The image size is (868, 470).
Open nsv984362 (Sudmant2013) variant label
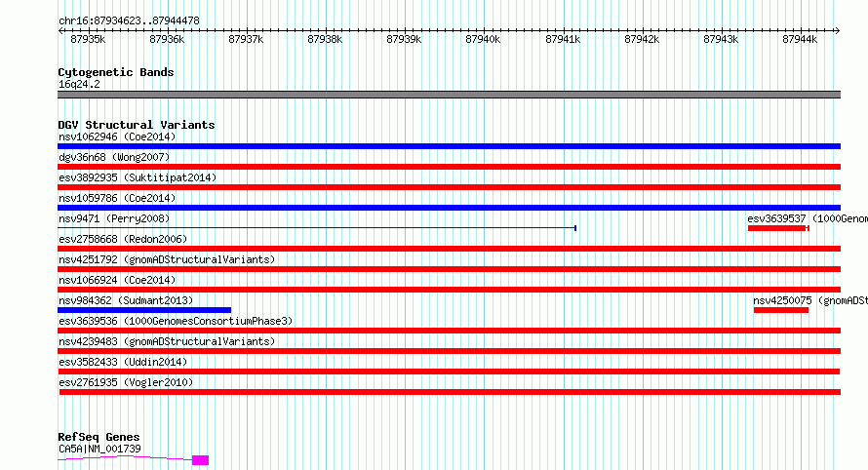tap(126, 300)
